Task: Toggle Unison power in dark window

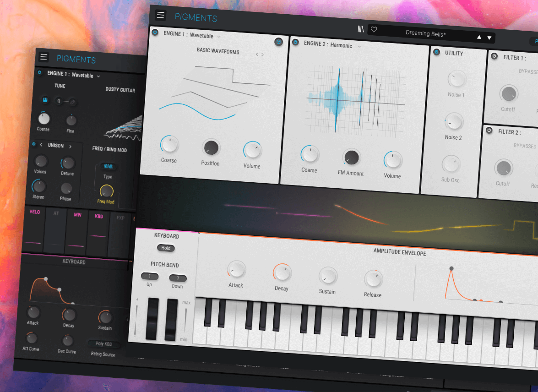Action: 34,144
